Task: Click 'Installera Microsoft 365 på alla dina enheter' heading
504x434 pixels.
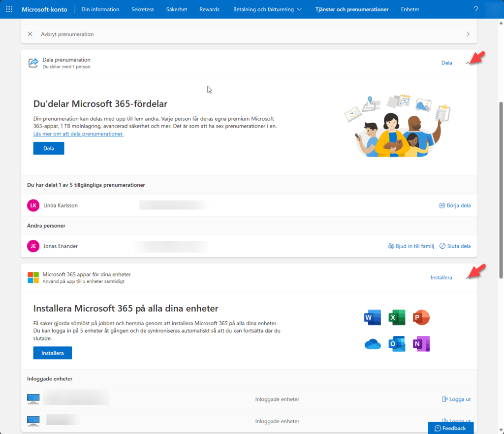Action: click(x=126, y=308)
